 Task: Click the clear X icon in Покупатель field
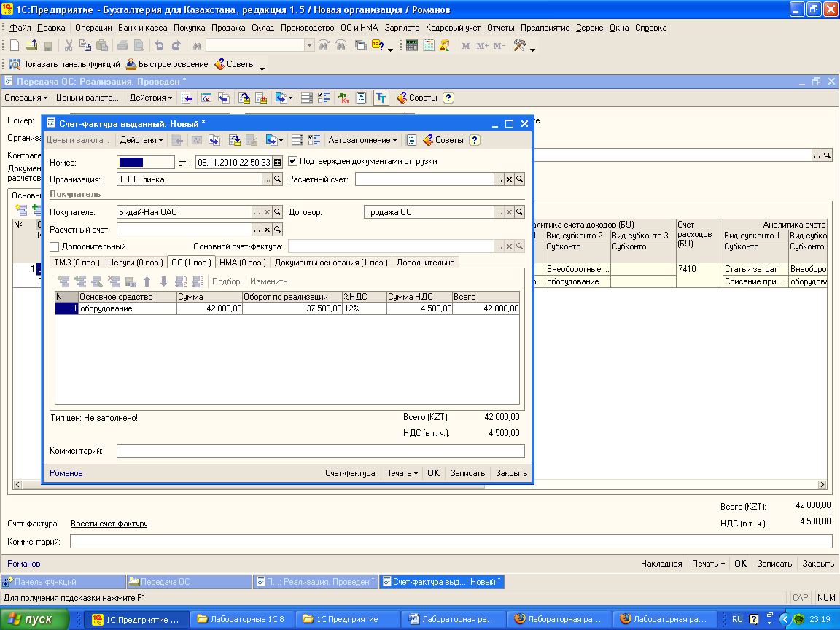point(268,212)
